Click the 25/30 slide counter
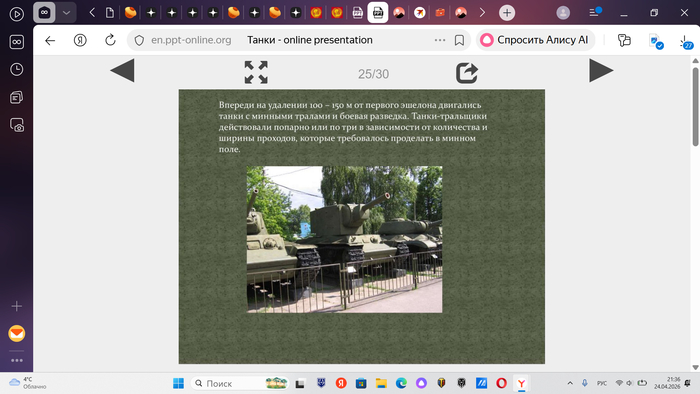 coord(373,74)
